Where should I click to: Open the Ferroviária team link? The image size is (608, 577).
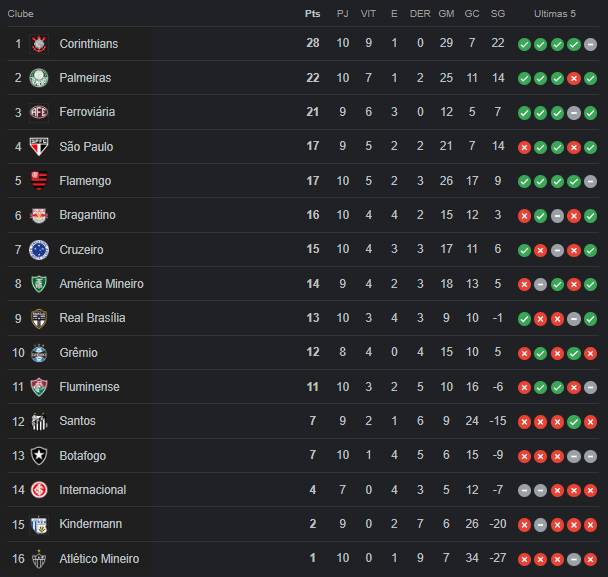(x=87, y=112)
